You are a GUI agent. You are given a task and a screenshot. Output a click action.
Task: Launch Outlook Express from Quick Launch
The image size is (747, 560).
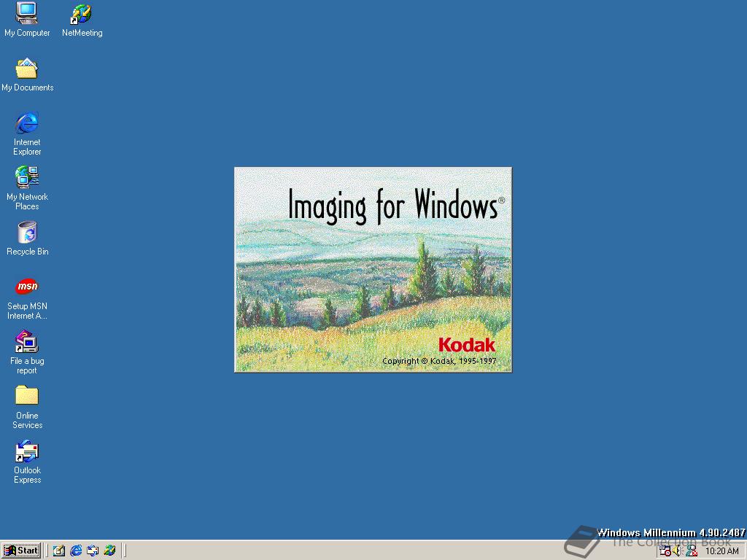point(93,551)
